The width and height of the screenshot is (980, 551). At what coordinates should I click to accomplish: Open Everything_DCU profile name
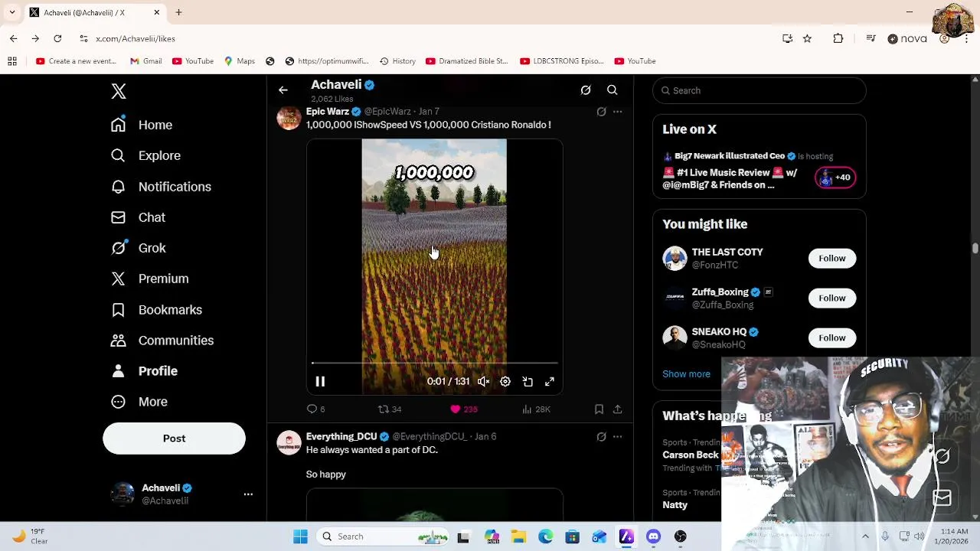click(341, 436)
